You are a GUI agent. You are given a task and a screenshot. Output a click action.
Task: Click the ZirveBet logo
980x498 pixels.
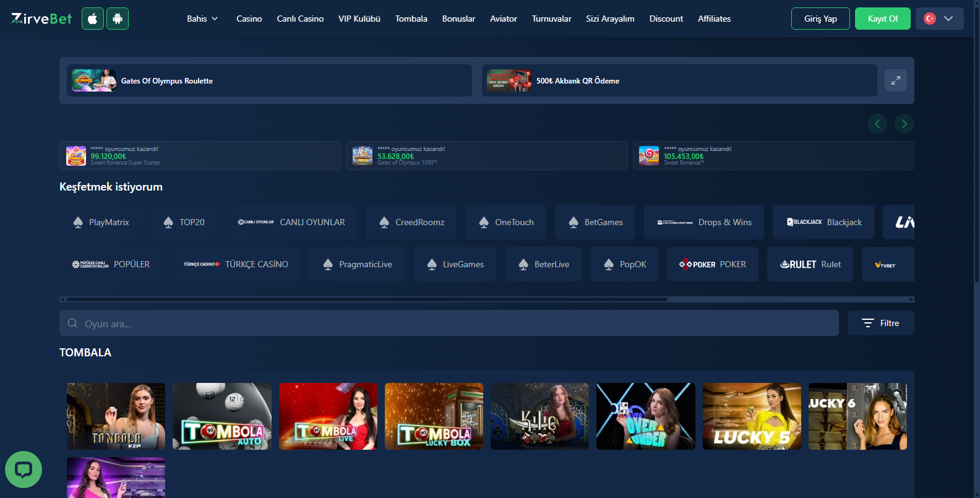[41, 19]
